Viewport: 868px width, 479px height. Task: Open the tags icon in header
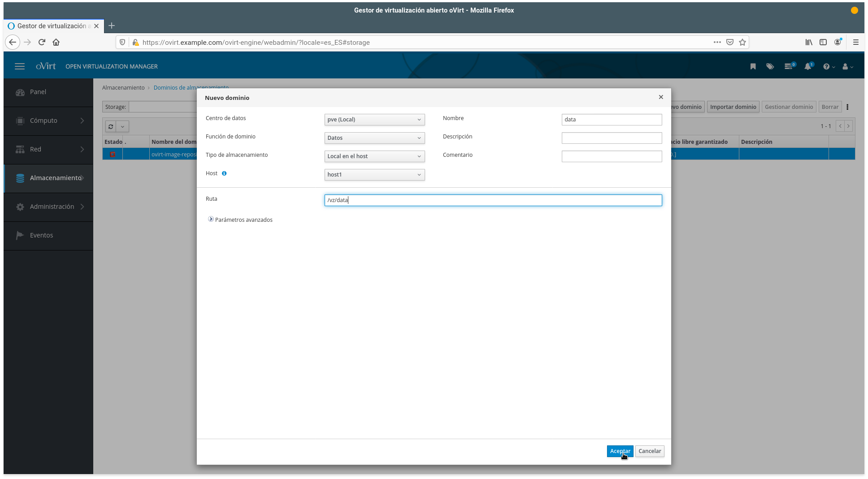770,66
